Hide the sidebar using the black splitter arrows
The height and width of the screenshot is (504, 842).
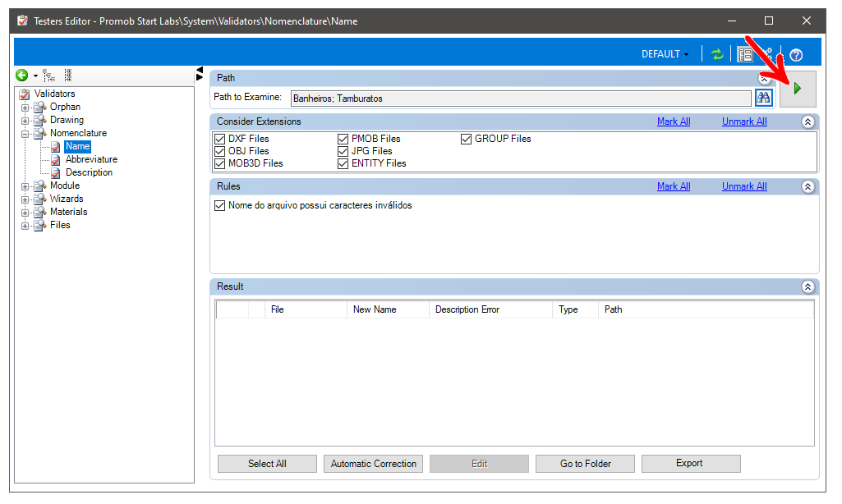[200, 74]
